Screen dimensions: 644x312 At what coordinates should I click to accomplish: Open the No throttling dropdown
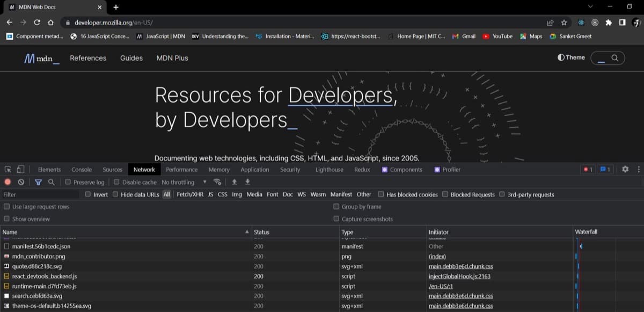(184, 182)
